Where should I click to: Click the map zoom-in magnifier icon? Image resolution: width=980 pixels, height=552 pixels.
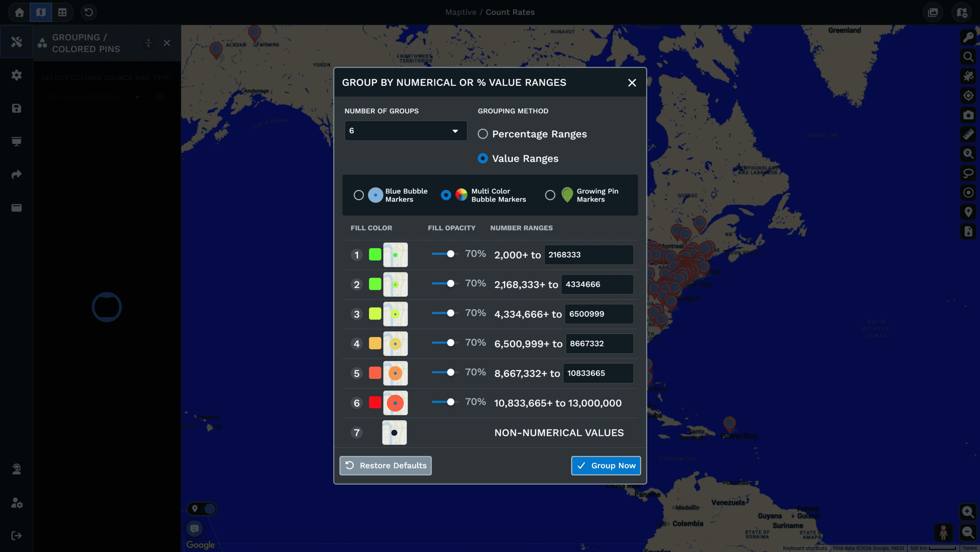968,512
